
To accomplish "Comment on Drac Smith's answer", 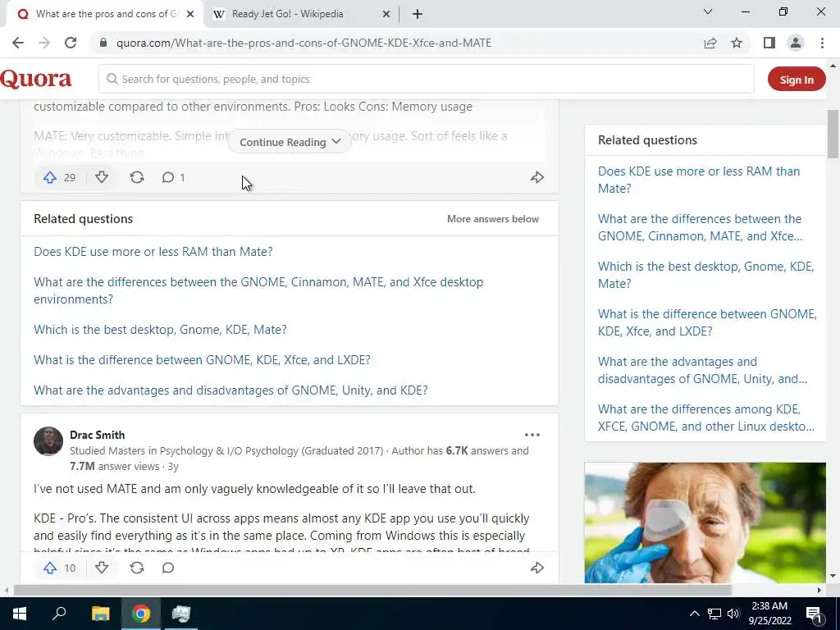I will [x=168, y=568].
